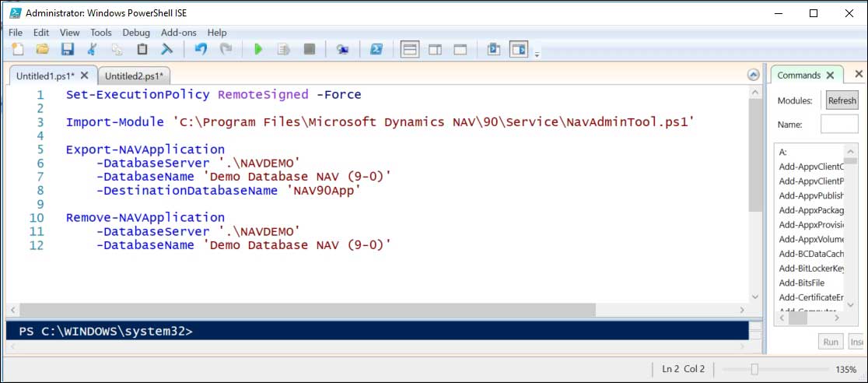The height and width of the screenshot is (383, 868).
Task: Open the Debug menu
Action: click(136, 33)
